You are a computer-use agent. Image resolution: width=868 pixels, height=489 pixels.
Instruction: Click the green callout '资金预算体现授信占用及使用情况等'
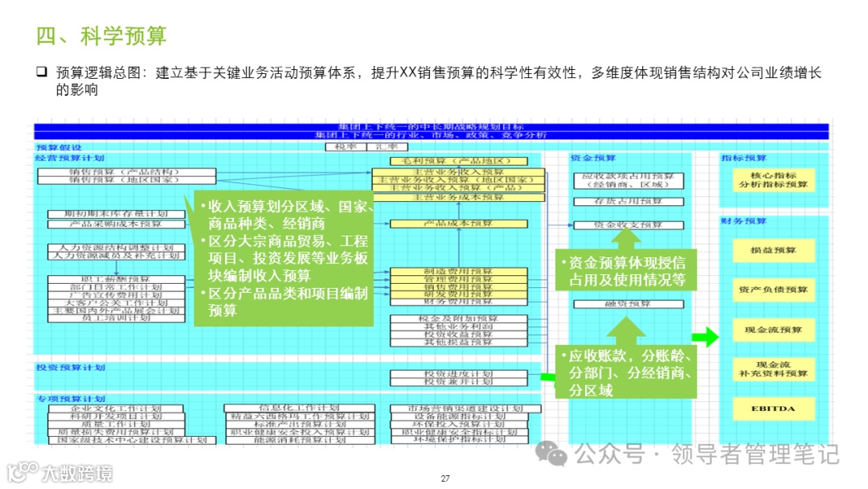coord(626,270)
